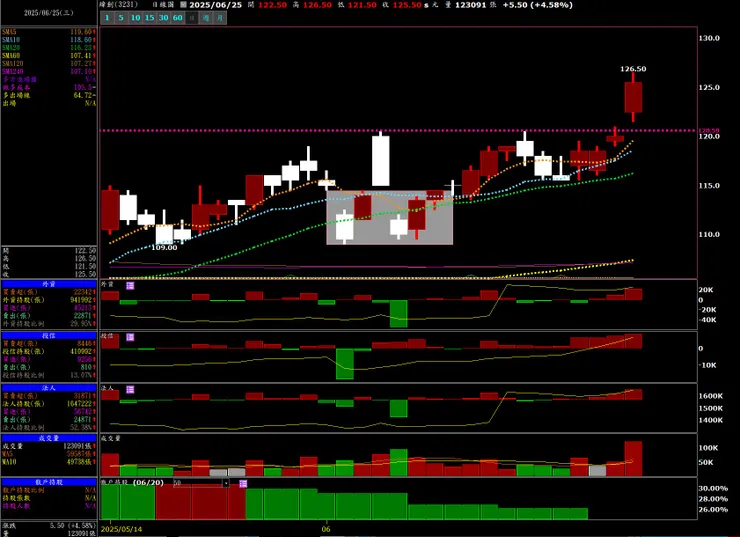Open the 投信 chart settings list icon
This screenshot has height=537, width=740.
click(130, 337)
